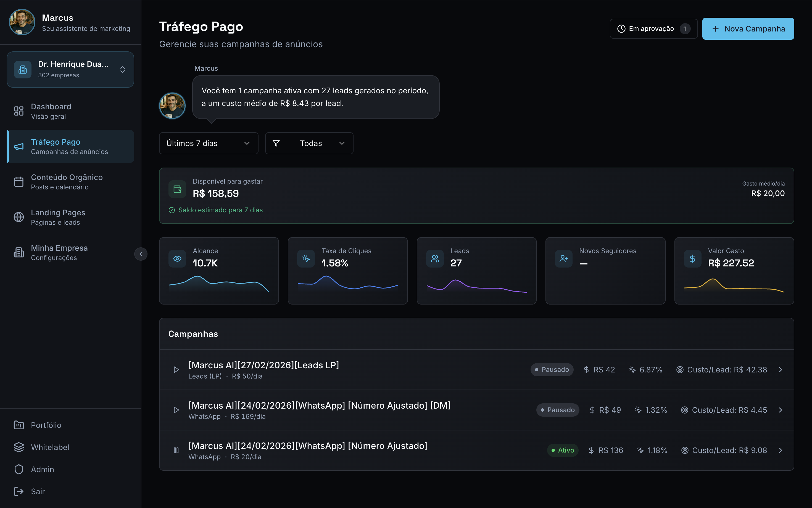Click the green wallet icon
Image resolution: width=812 pixels, height=508 pixels.
click(177, 189)
